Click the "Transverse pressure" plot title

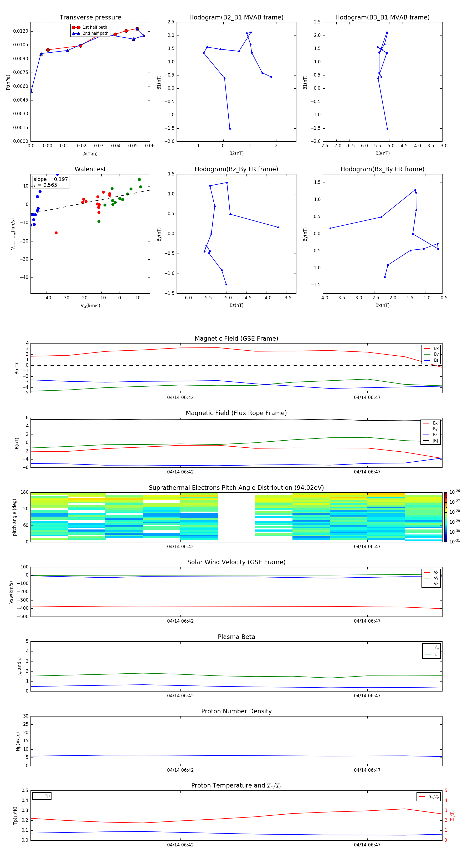click(90, 18)
